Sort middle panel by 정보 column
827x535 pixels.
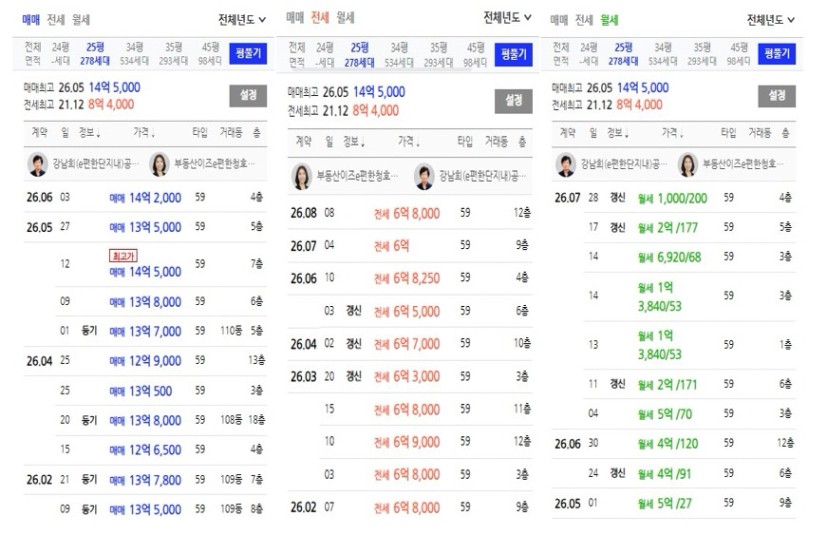pyautogui.click(x=354, y=141)
